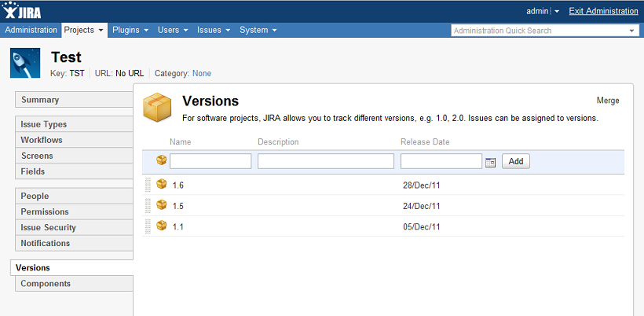Open the Screens tab
Viewport: 644px width, 316px height.
click(x=74, y=156)
